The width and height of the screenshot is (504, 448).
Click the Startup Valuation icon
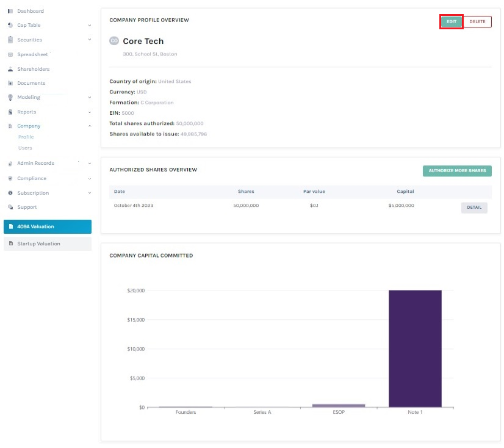pos(11,244)
